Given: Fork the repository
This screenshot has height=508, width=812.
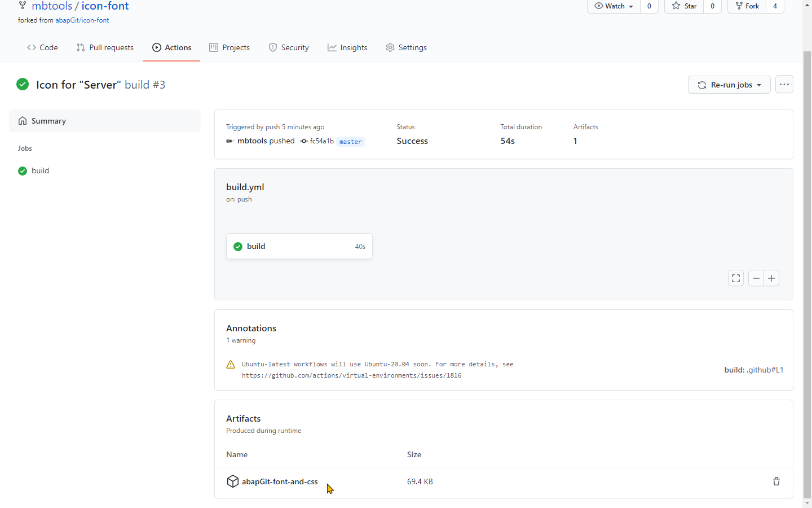Looking at the screenshot, I should pos(747,6).
